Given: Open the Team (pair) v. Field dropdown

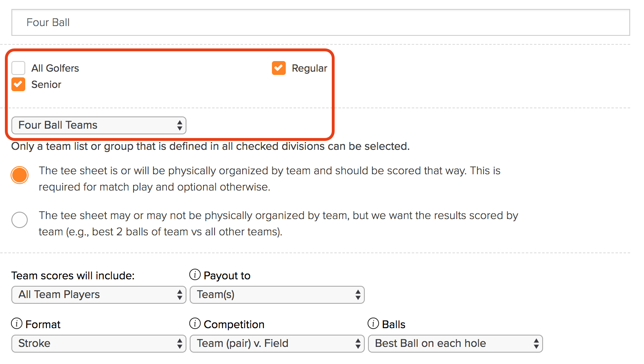Looking at the screenshot, I should click(277, 344).
